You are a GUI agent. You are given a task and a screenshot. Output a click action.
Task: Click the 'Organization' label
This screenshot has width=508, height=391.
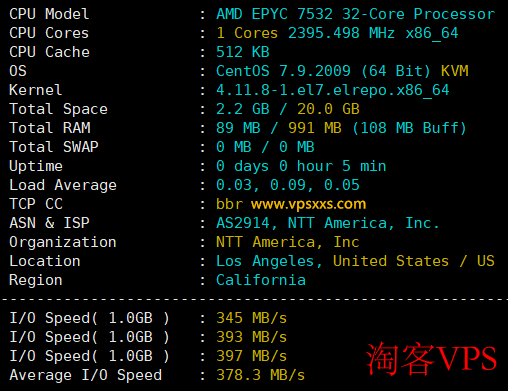(63, 242)
